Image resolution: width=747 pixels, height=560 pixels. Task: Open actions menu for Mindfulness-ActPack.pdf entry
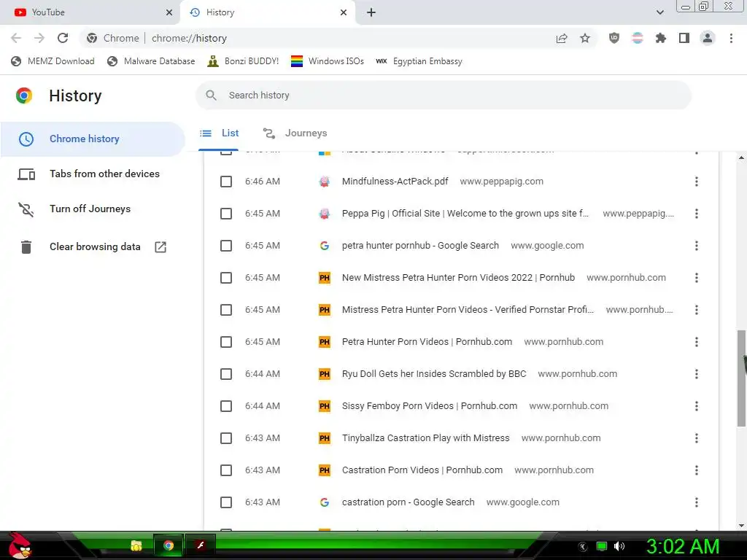pos(697,182)
